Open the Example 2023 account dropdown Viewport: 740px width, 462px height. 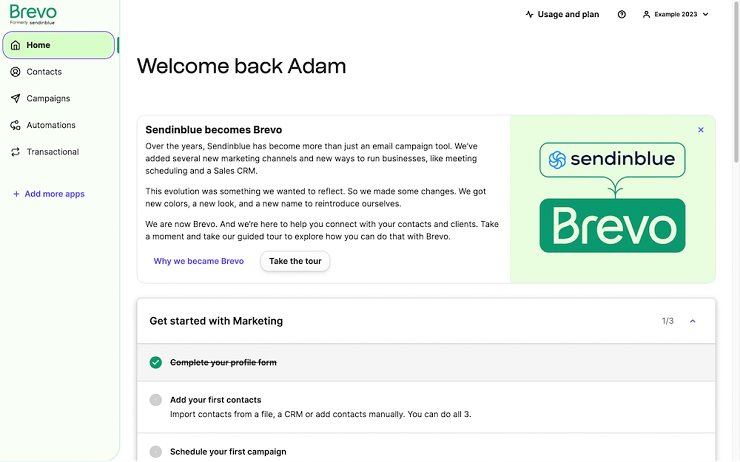675,15
